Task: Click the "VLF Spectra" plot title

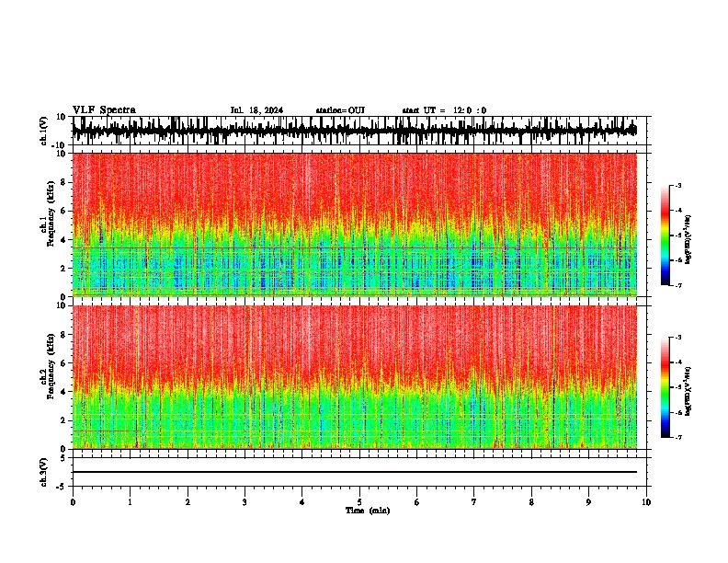Action: 104,110
